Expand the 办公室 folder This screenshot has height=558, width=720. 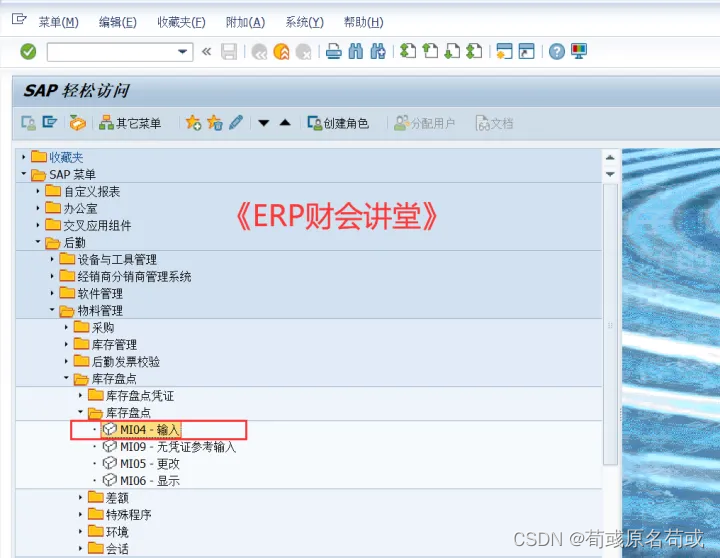tap(38, 208)
